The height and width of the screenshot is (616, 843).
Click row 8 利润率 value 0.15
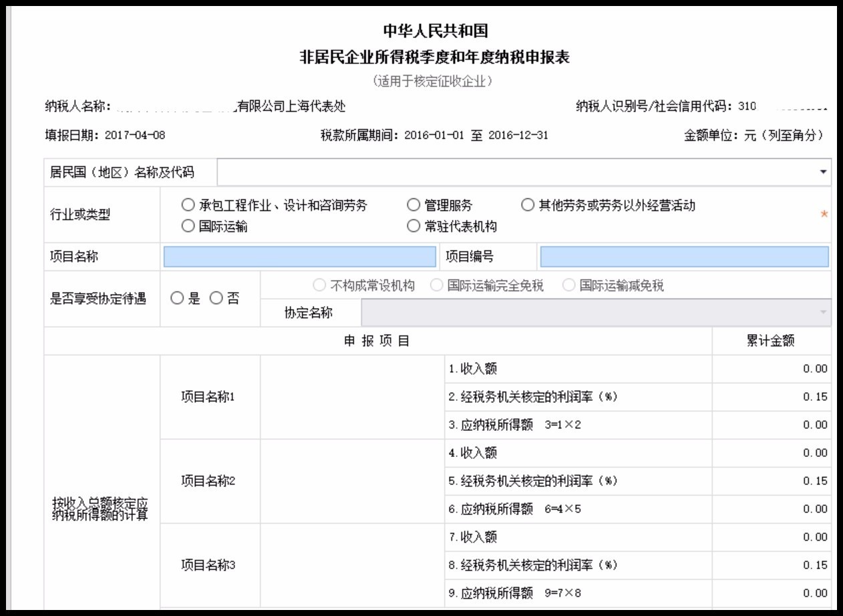[772, 565]
